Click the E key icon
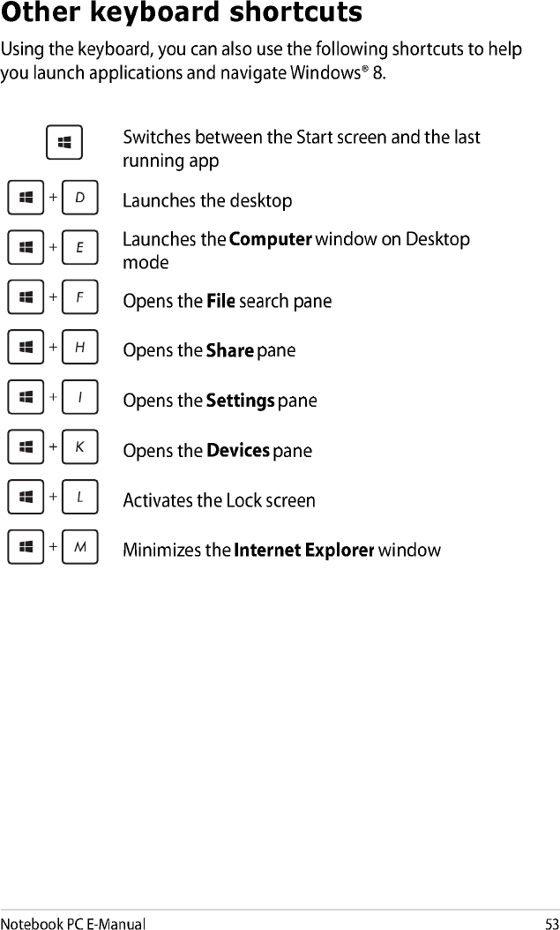Screen dimensions: 560x930 79,247
